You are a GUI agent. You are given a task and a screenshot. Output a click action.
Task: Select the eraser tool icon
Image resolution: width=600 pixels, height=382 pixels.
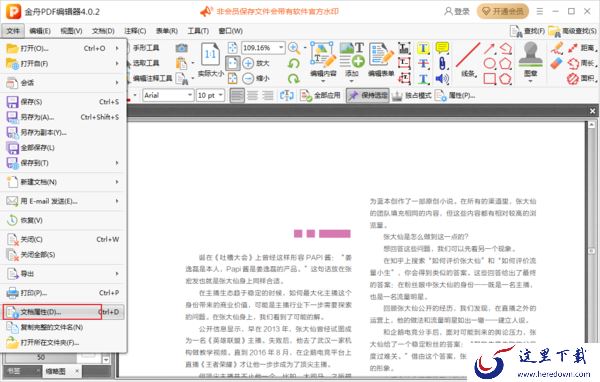coord(557,64)
